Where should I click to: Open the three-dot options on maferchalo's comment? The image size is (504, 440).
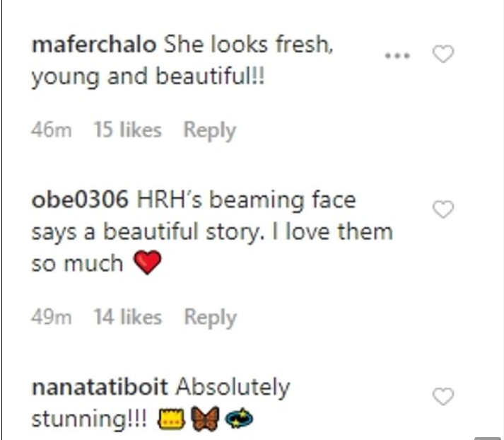click(x=397, y=55)
